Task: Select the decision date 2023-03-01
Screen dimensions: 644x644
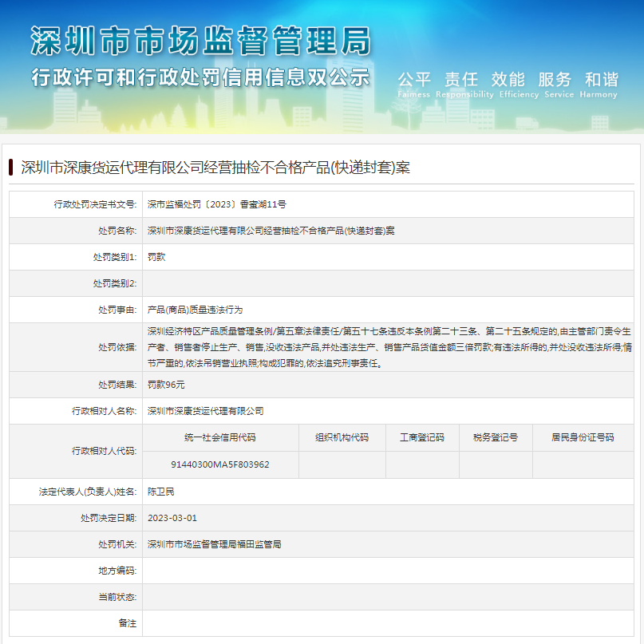Action: pyautogui.click(x=172, y=518)
